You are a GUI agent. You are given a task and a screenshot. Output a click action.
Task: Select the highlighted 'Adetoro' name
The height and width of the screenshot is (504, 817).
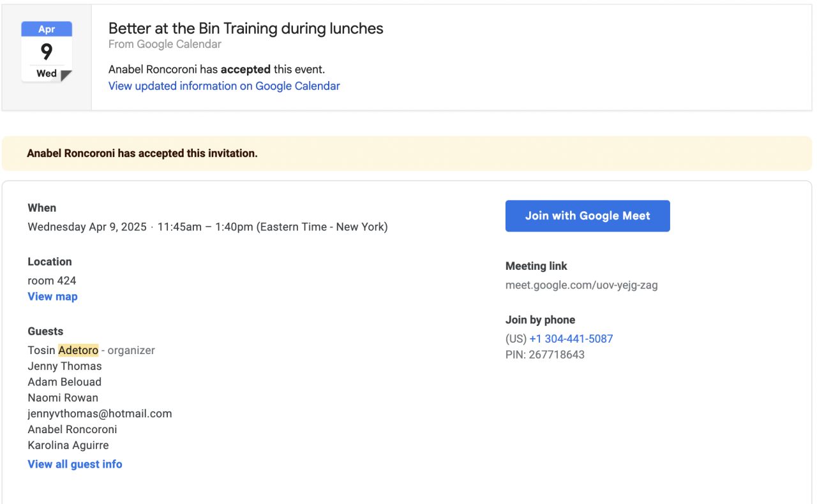pos(78,350)
